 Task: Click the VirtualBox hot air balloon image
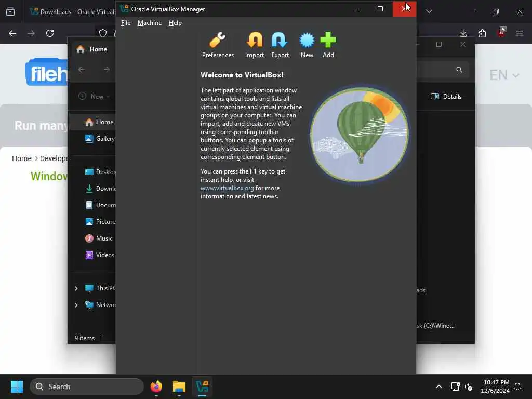[360, 135]
